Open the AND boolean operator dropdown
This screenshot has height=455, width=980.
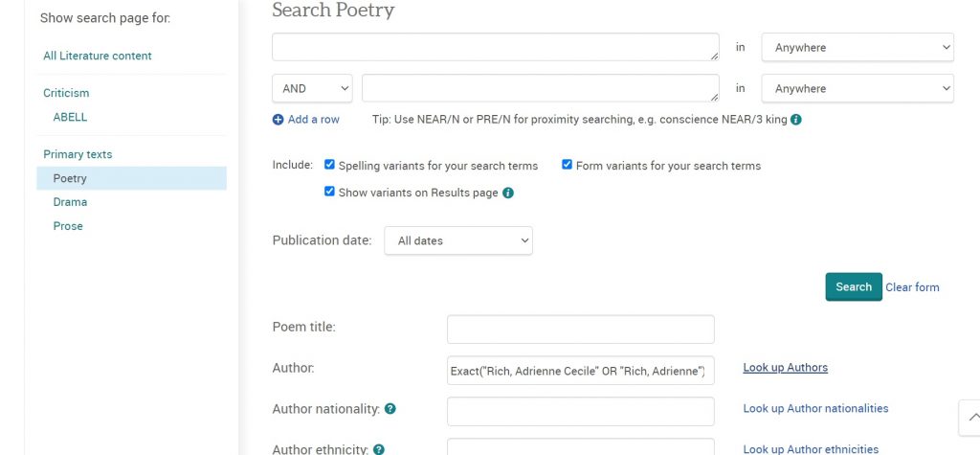tap(312, 88)
